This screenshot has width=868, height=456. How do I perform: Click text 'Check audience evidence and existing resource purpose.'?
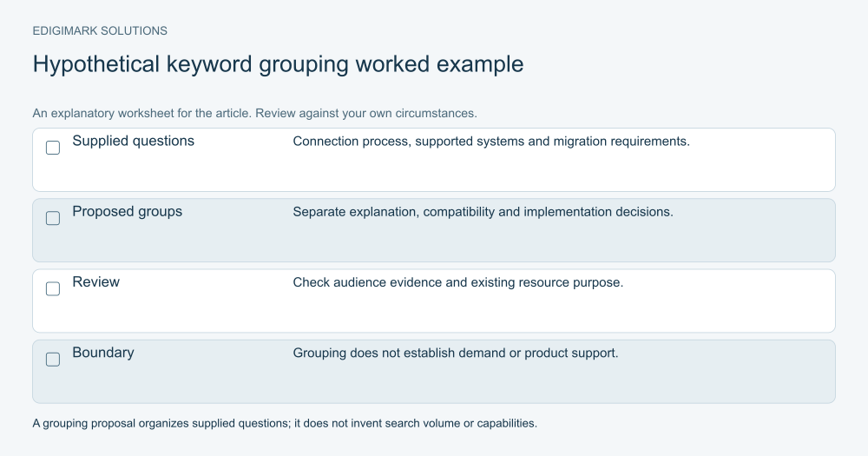click(457, 282)
